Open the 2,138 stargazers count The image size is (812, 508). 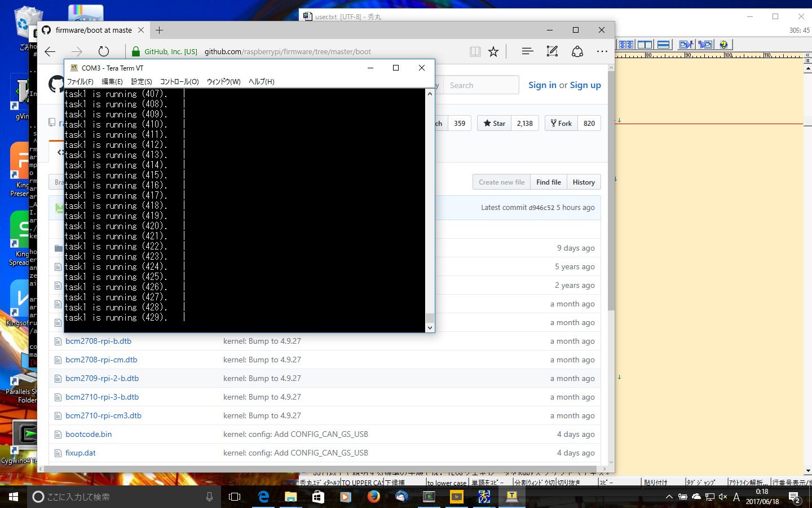(x=524, y=123)
